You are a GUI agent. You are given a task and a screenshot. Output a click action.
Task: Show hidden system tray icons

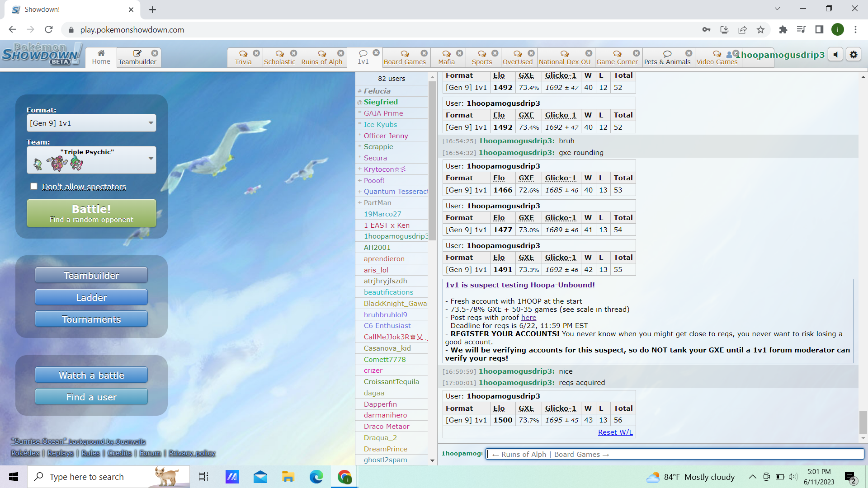tap(752, 477)
